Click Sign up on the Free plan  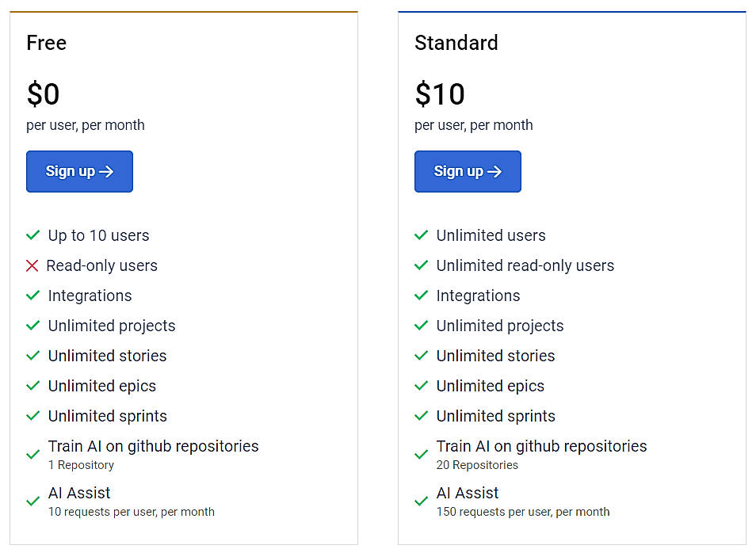(x=79, y=171)
